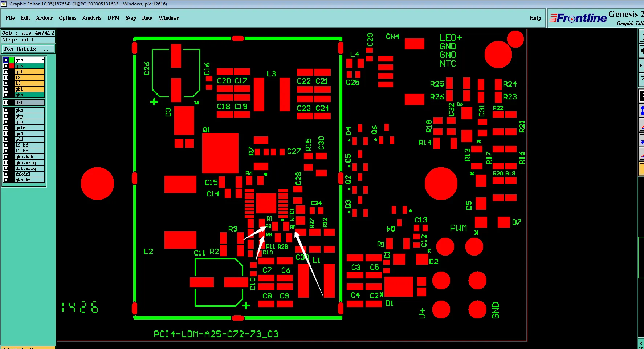
Task: Open the Rout dropdown menu
Action: 147,18
